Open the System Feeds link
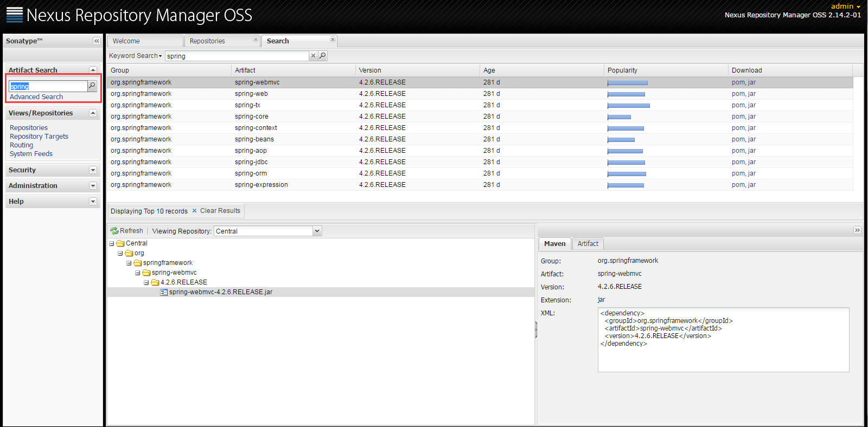 click(31, 154)
